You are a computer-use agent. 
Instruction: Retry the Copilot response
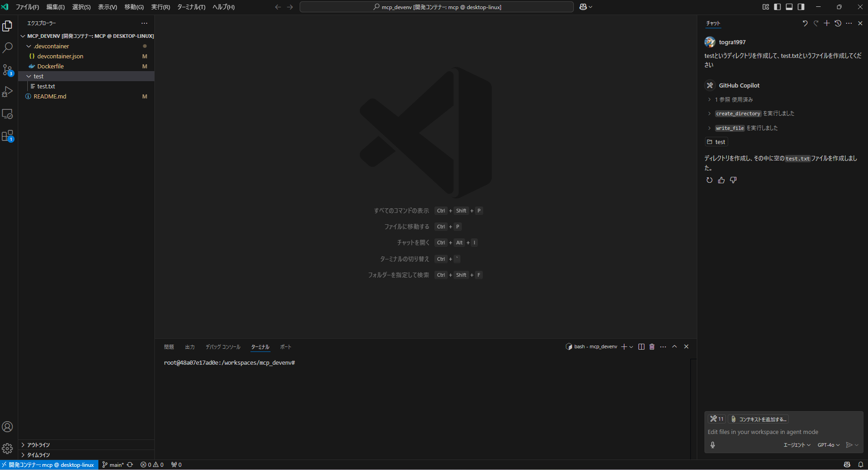point(710,180)
